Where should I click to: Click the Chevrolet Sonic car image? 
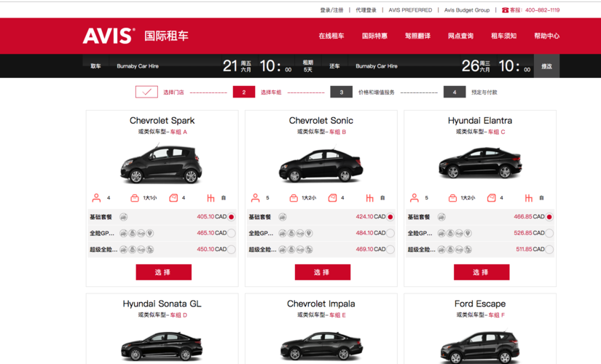(321, 165)
